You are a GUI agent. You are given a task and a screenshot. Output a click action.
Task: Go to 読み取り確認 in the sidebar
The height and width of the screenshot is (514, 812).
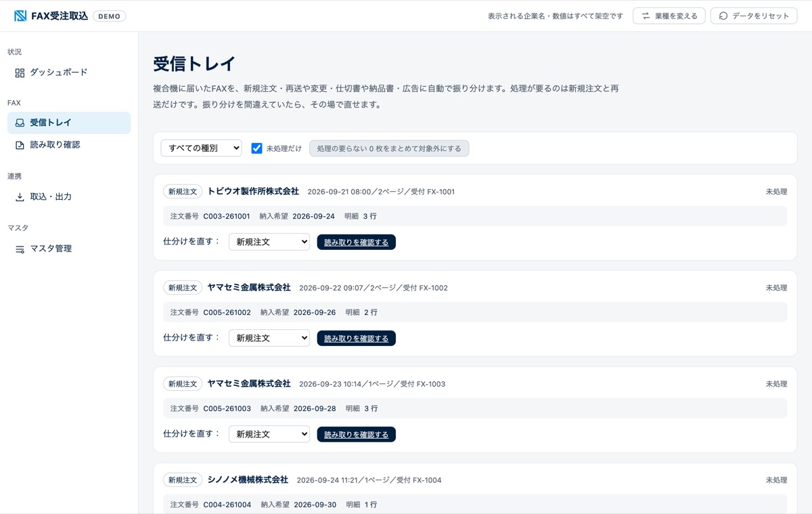pos(69,145)
